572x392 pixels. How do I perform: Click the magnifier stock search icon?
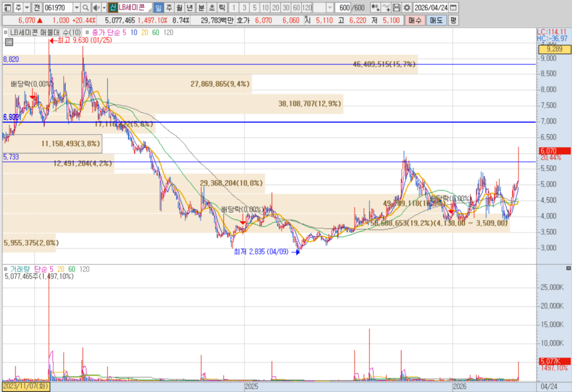pyautogui.click(x=85, y=8)
